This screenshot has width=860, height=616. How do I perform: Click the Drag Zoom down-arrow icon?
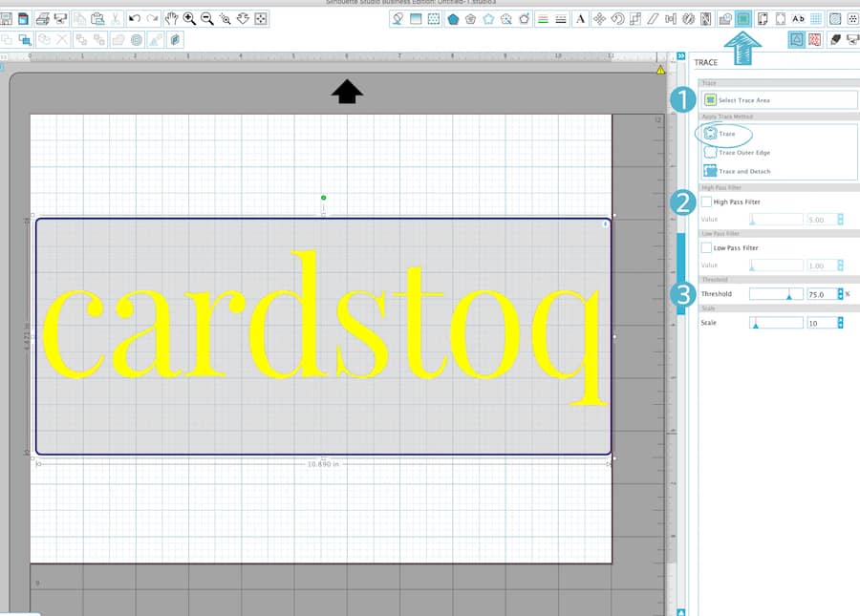[243, 19]
